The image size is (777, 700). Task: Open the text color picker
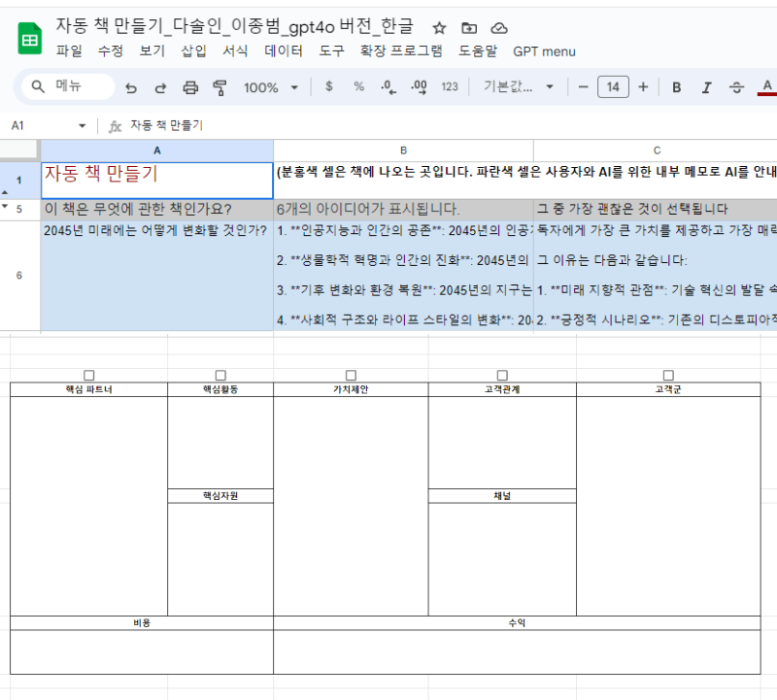[766, 87]
